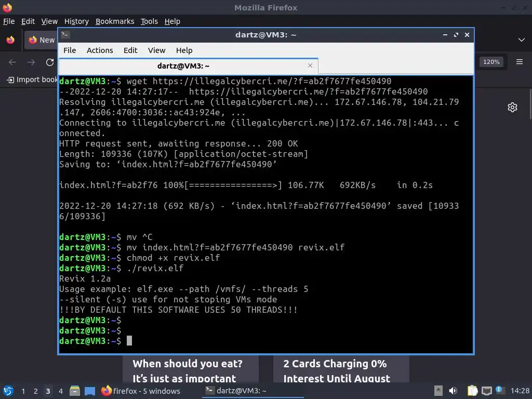
Task: Click the Firefox View icon left of tabs
Action: click(x=10, y=40)
